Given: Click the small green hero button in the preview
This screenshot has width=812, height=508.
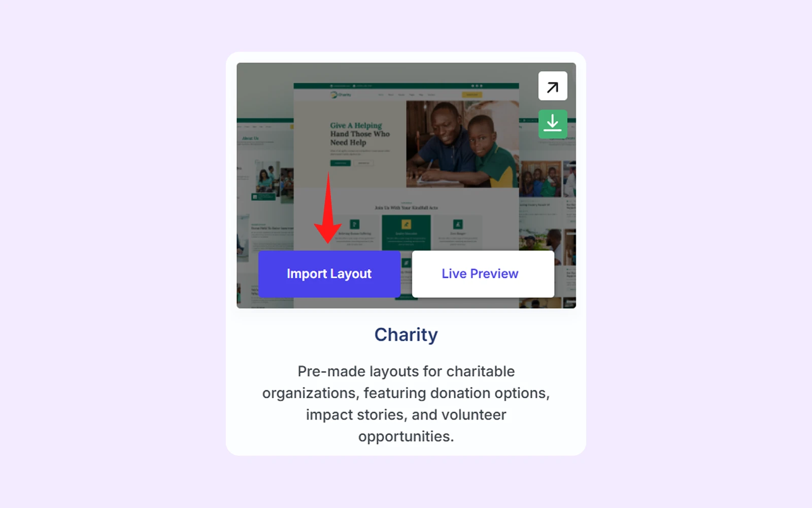Looking at the screenshot, I should tap(341, 163).
